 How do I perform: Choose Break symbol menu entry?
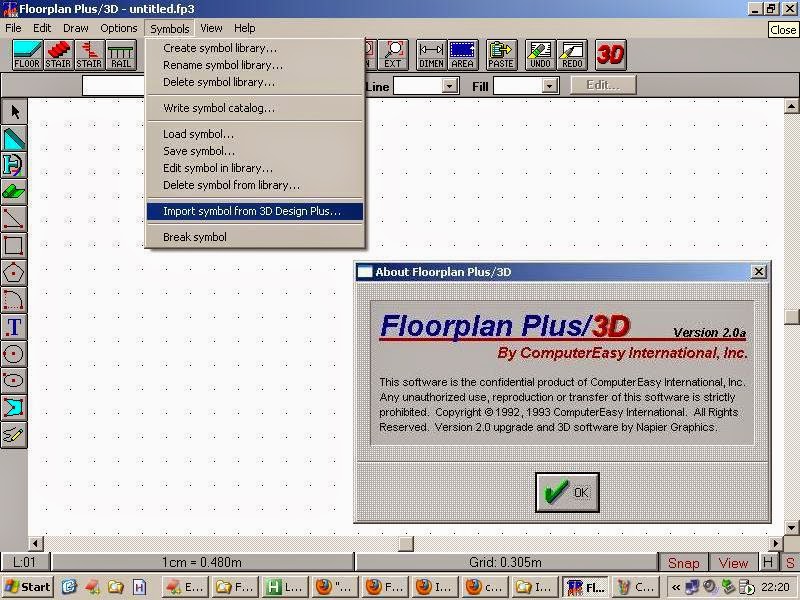(255, 237)
